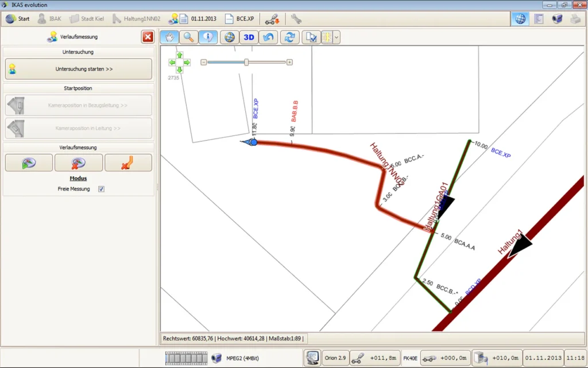588x368 pixels.
Task: Open the document checkmark selection tool
Action: coord(311,37)
